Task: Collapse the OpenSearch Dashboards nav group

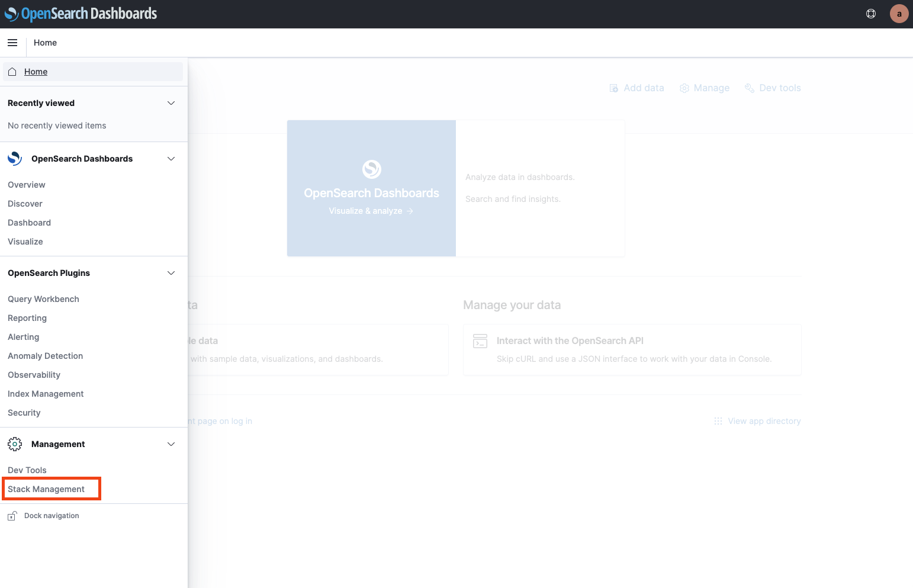Action: tap(171, 159)
